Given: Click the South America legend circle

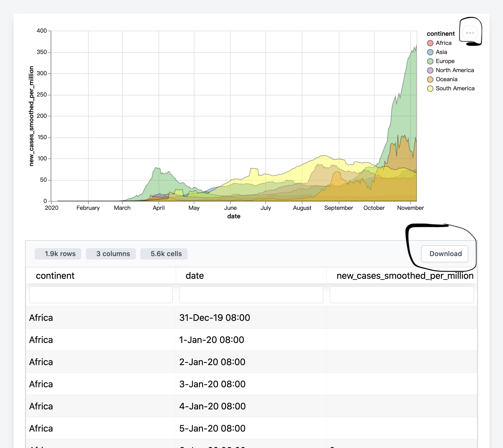Looking at the screenshot, I should tap(430, 89).
